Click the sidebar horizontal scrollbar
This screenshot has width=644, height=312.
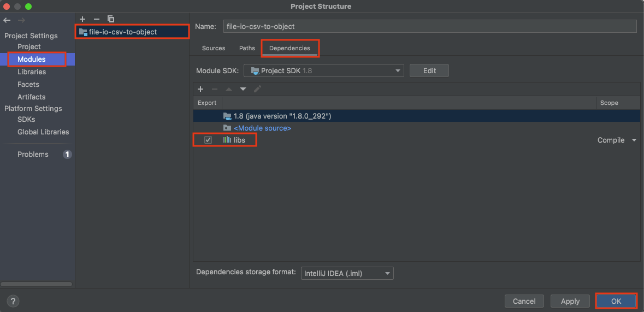[x=37, y=284]
